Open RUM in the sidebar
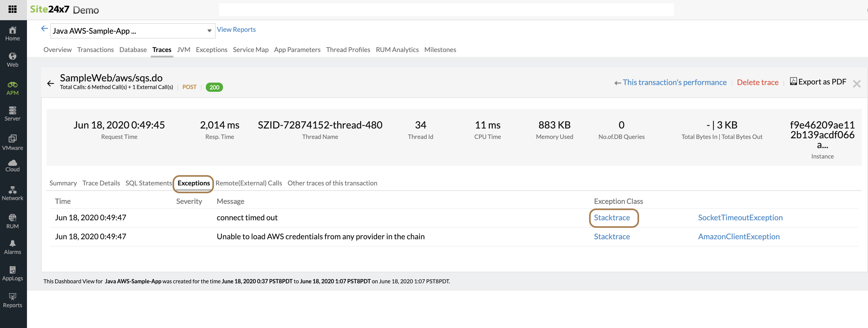The image size is (868, 328). pyautogui.click(x=13, y=222)
